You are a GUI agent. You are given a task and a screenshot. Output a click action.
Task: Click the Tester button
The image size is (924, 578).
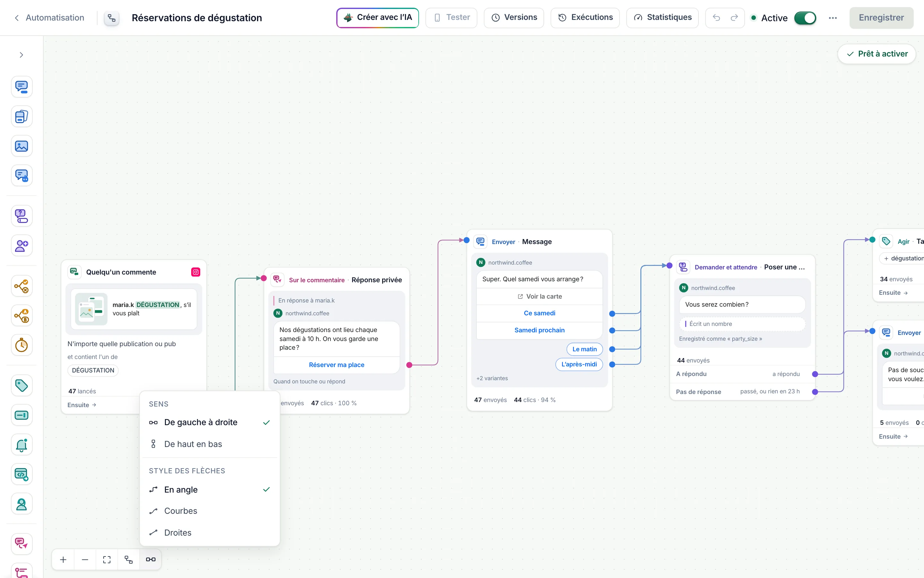(451, 18)
